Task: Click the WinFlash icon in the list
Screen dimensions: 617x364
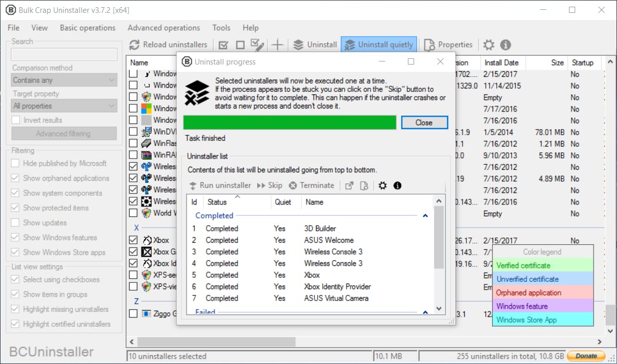Action: coord(147,143)
